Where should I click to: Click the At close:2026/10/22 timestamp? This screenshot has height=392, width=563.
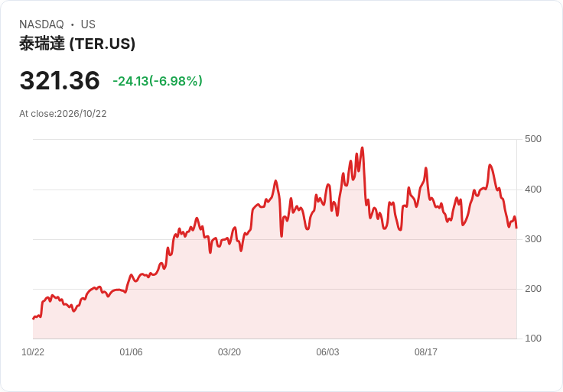tap(63, 114)
